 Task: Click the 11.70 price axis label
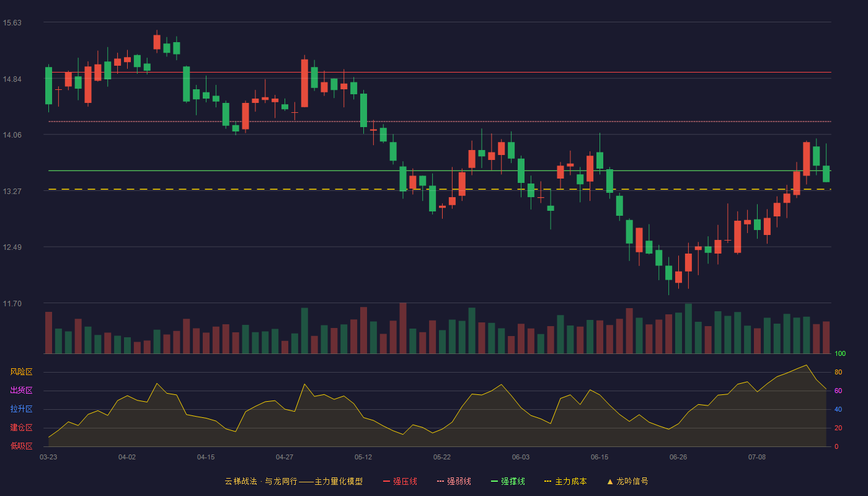pos(12,304)
